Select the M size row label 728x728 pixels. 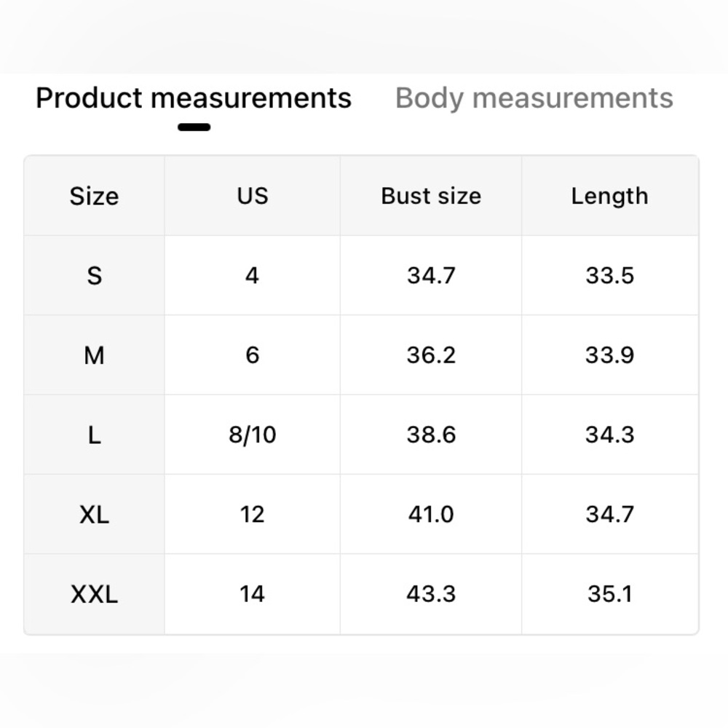pyautogui.click(x=94, y=355)
